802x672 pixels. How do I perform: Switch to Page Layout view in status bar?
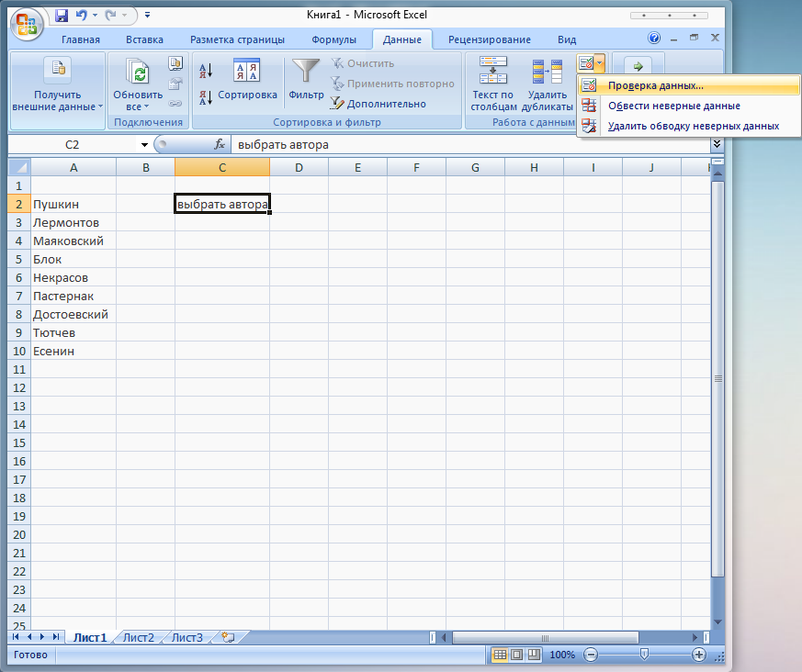coord(516,655)
